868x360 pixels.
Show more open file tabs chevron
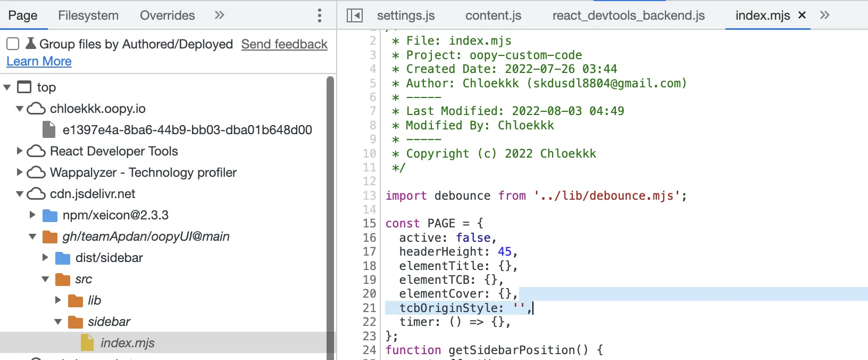[x=824, y=15]
